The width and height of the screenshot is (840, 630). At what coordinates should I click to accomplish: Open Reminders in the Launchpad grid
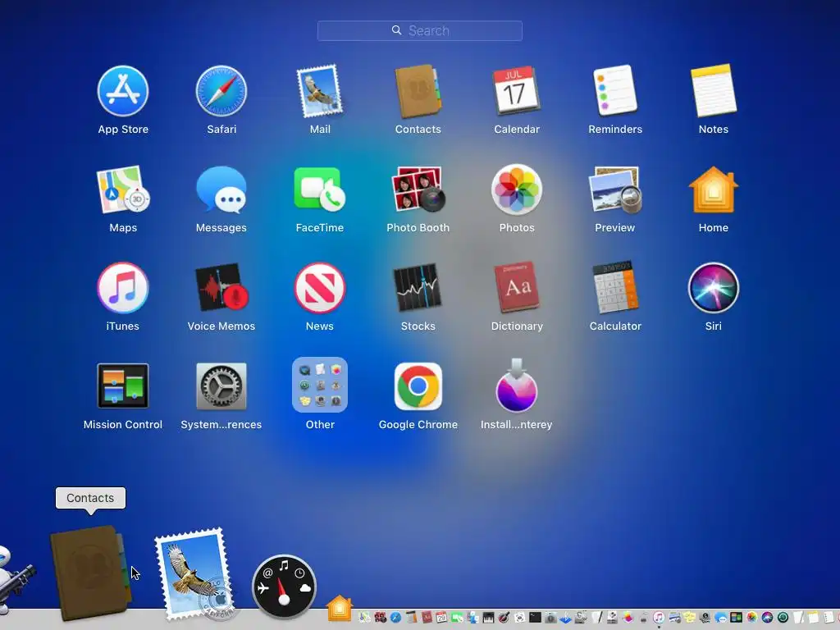[615, 90]
